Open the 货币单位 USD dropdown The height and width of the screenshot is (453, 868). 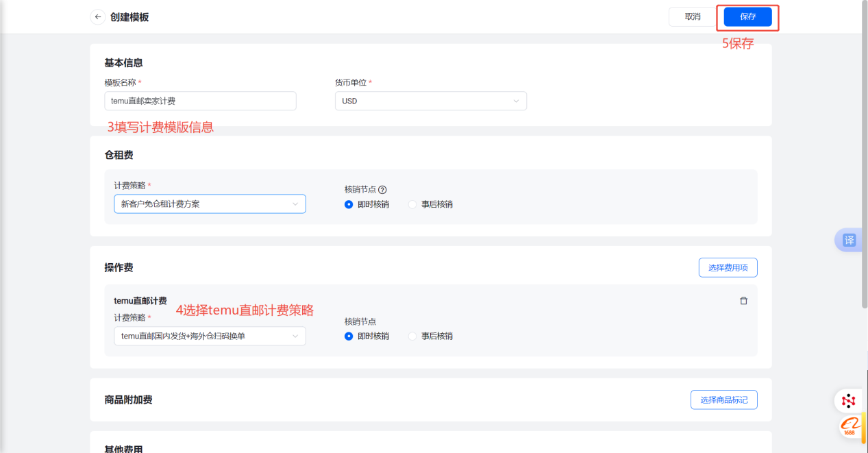[x=431, y=101]
